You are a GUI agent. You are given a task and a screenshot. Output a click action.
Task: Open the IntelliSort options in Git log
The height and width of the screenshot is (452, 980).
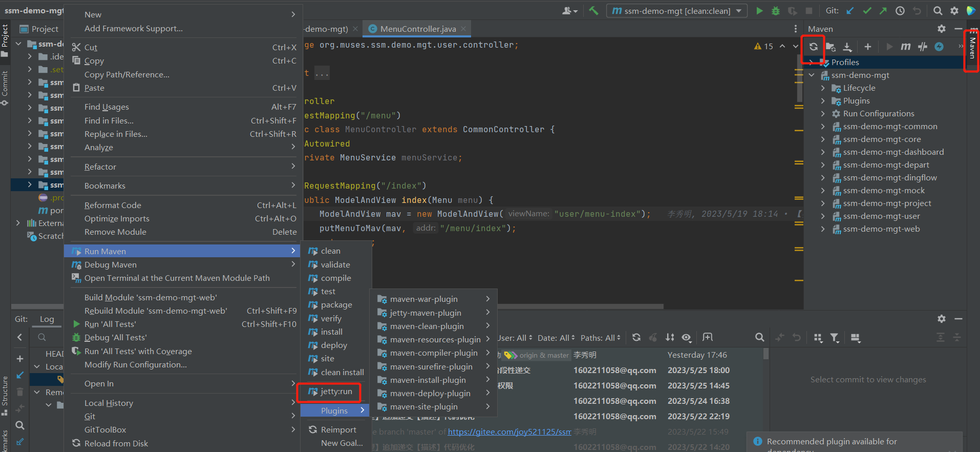(x=670, y=337)
